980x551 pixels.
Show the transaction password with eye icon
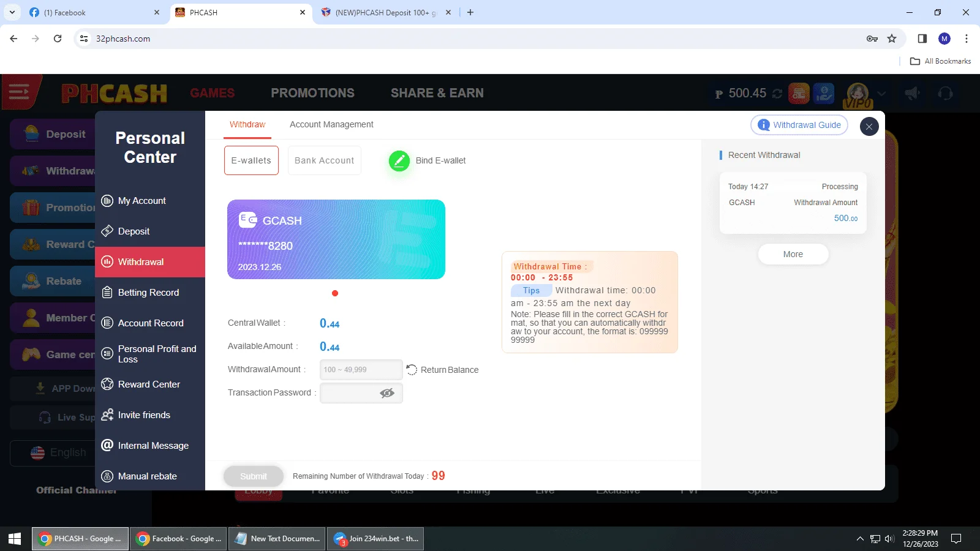[387, 393]
